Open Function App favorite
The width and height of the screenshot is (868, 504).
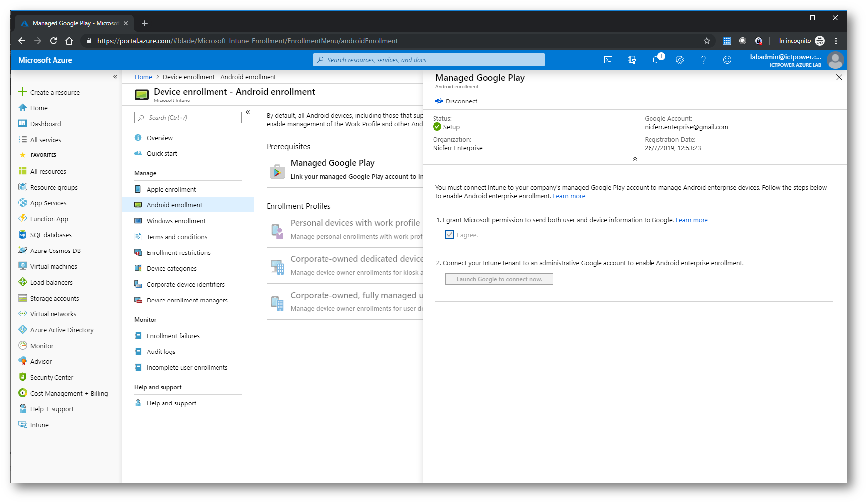point(43,219)
